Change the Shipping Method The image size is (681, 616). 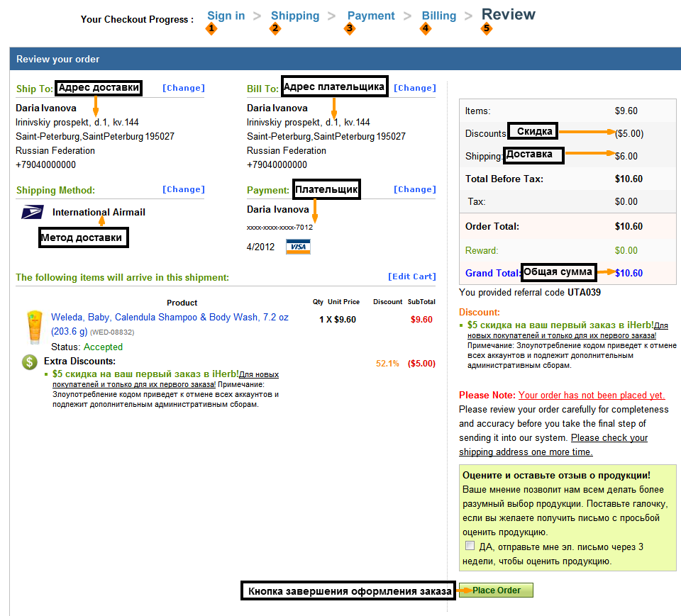click(x=183, y=189)
